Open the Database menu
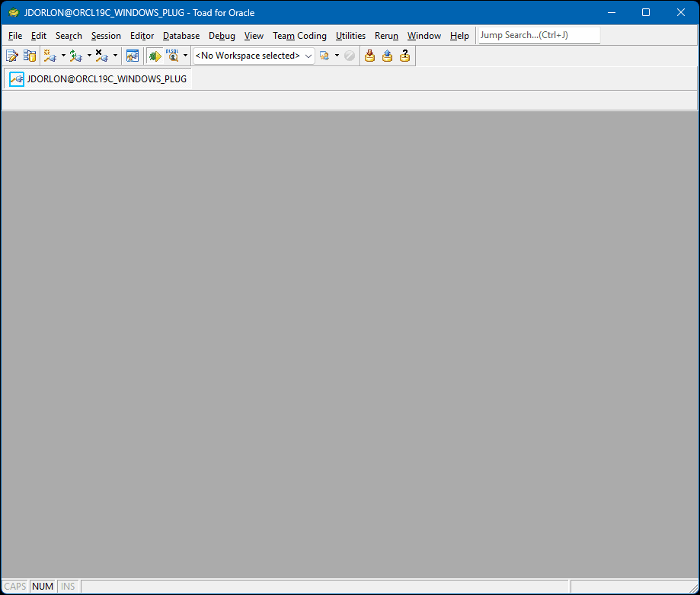 (181, 36)
